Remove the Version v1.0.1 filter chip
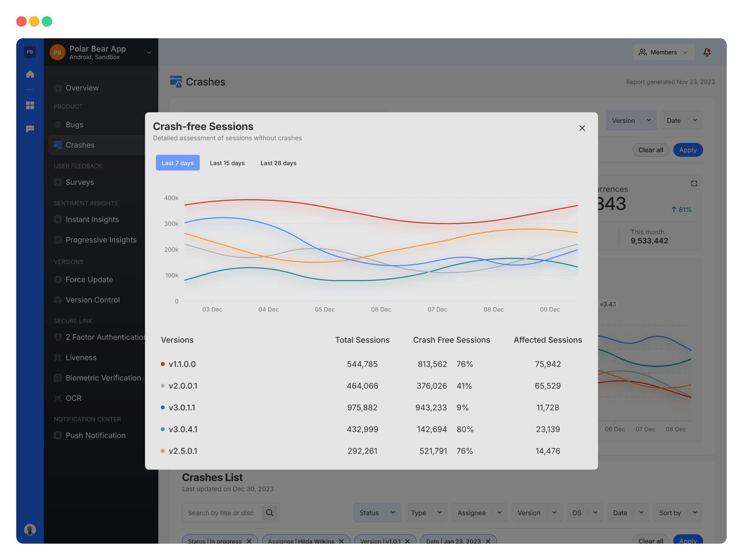The width and height of the screenshot is (743, 560). coord(407,541)
